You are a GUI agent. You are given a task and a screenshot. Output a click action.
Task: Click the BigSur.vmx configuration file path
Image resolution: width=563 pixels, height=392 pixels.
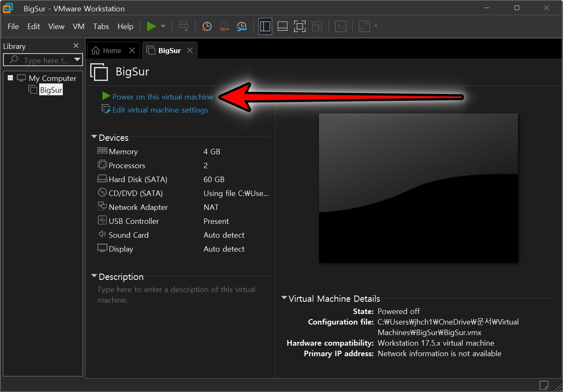448,327
